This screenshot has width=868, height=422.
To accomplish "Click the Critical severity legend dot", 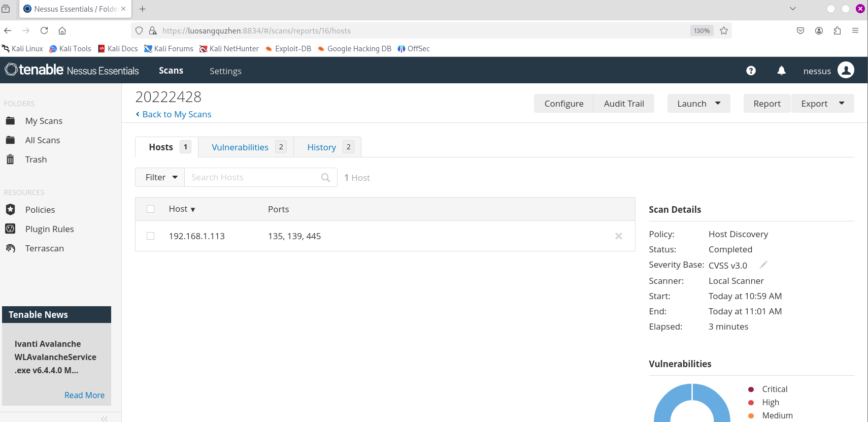I will tap(751, 389).
